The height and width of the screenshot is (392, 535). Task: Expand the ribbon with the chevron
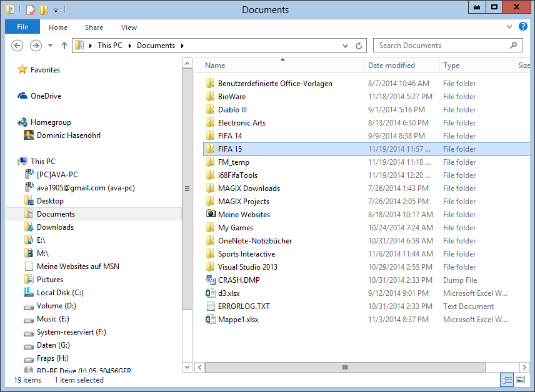(x=509, y=27)
